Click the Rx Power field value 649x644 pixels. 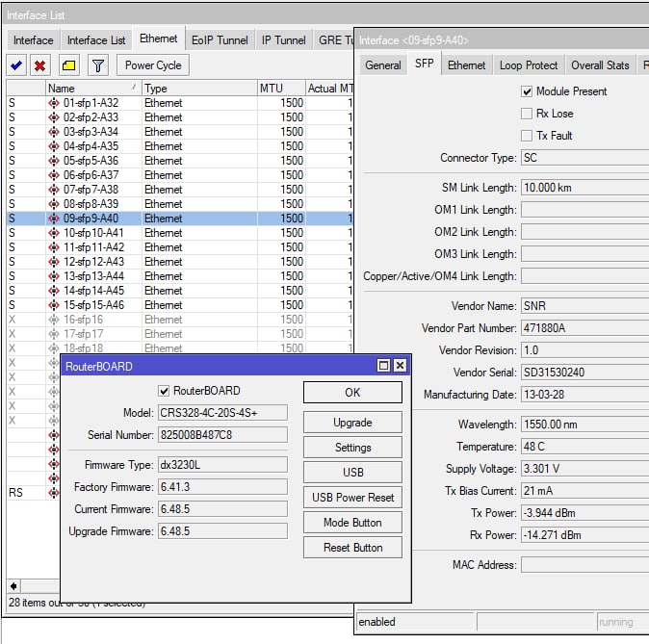pyautogui.click(x=584, y=535)
